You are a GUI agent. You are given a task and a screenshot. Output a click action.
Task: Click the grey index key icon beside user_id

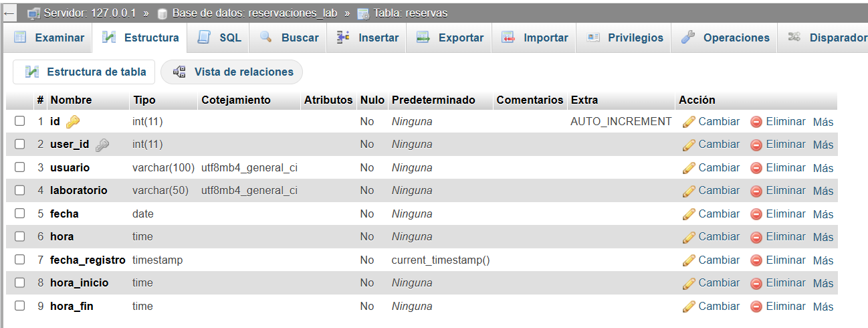click(x=102, y=145)
